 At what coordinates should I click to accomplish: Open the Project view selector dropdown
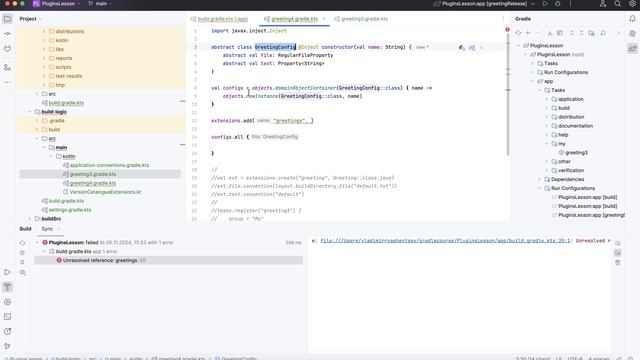click(x=31, y=19)
